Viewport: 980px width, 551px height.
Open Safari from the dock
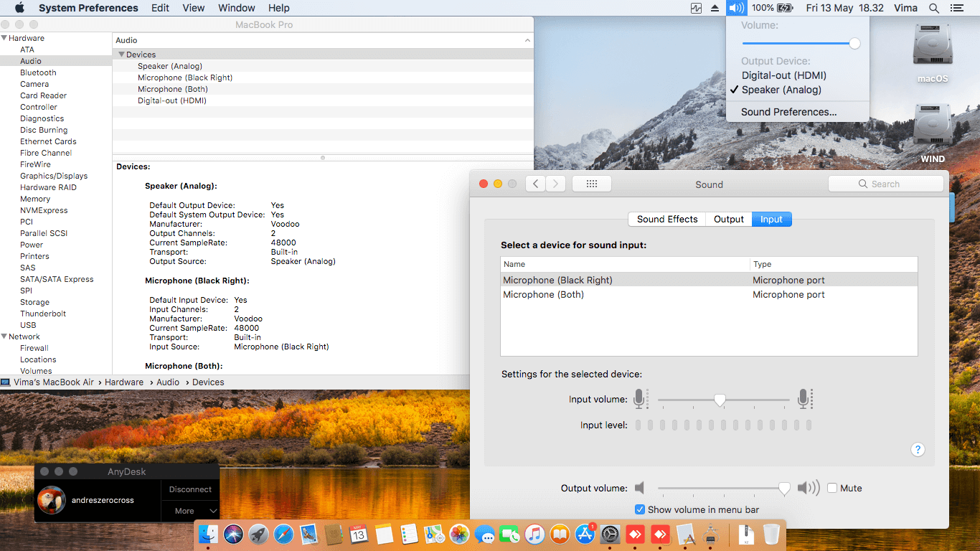point(283,534)
